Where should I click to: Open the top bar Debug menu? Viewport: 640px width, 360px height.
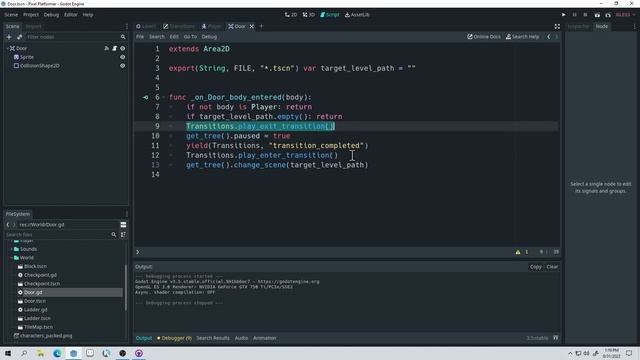point(51,15)
